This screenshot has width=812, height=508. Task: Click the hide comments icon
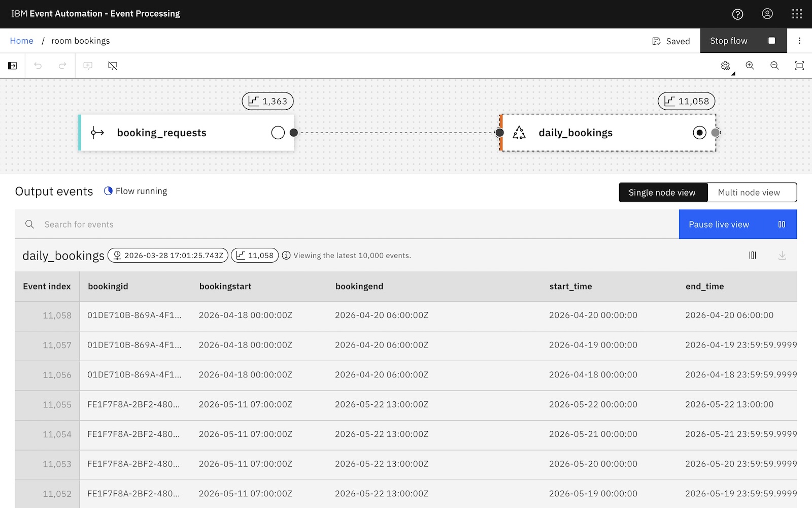(x=113, y=66)
